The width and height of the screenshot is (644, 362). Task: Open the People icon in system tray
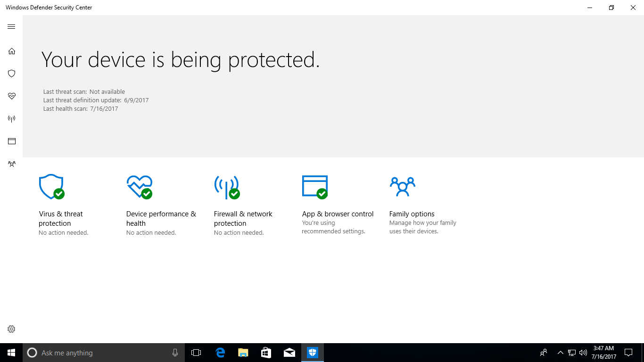(544, 353)
